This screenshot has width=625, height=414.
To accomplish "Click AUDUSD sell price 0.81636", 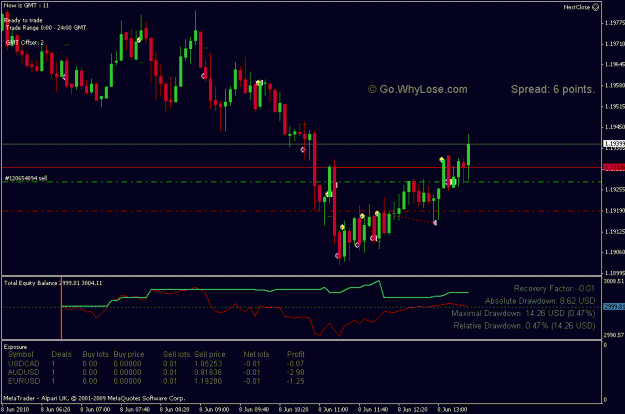I will 208,373.
